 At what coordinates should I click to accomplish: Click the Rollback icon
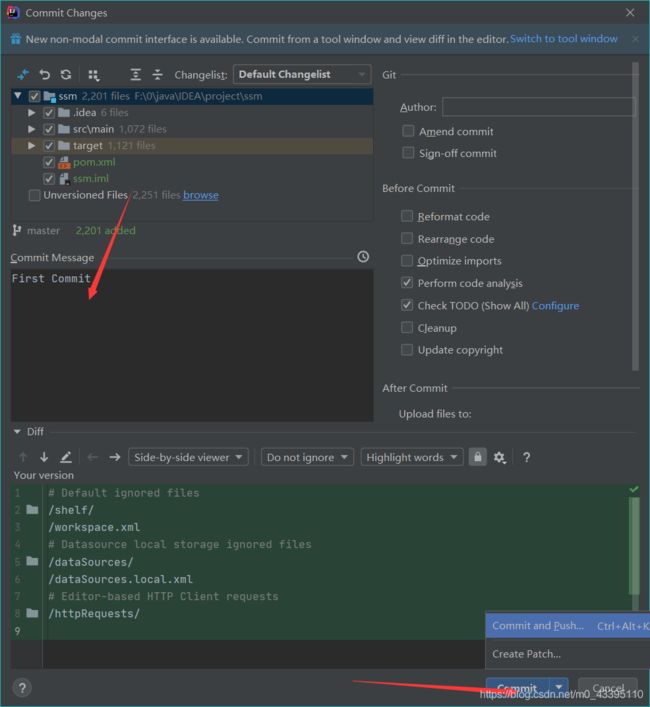(44, 74)
